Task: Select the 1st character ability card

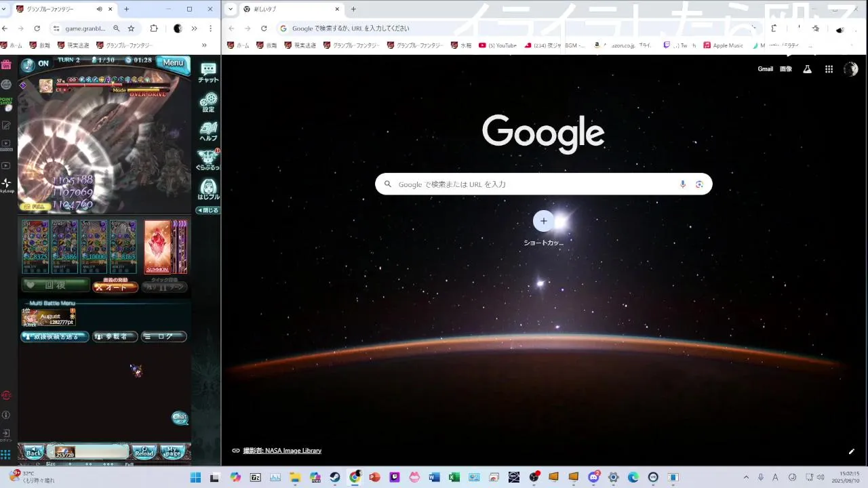Action: 35,247
